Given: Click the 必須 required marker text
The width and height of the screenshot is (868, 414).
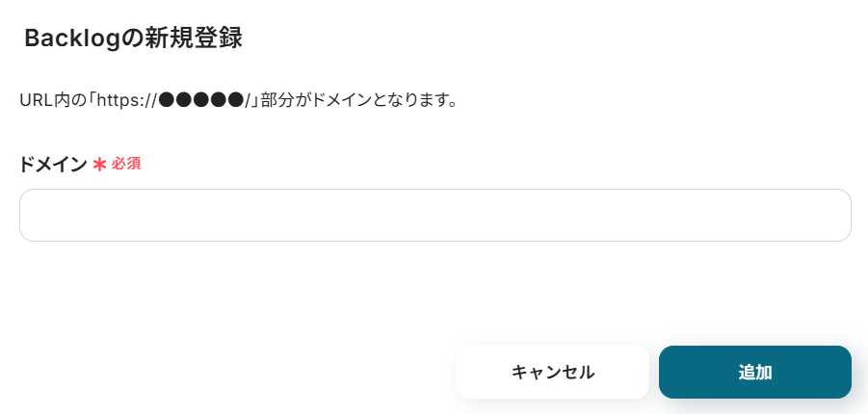Looking at the screenshot, I should point(126,164).
